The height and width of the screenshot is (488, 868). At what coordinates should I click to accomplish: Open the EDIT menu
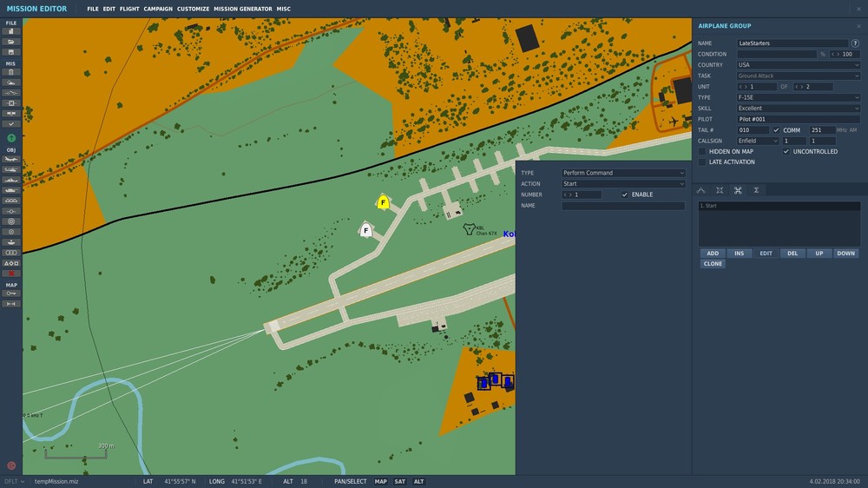pyautogui.click(x=109, y=9)
